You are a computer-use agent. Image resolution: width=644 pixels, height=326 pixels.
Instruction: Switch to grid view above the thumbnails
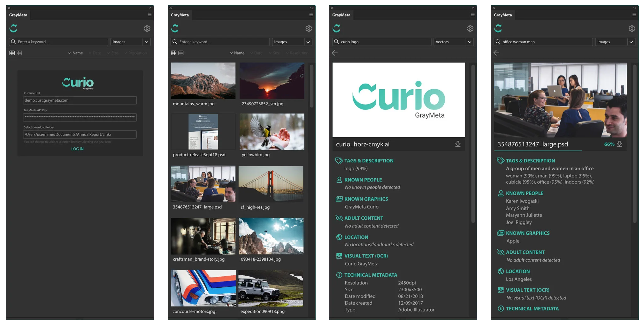click(x=174, y=53)
